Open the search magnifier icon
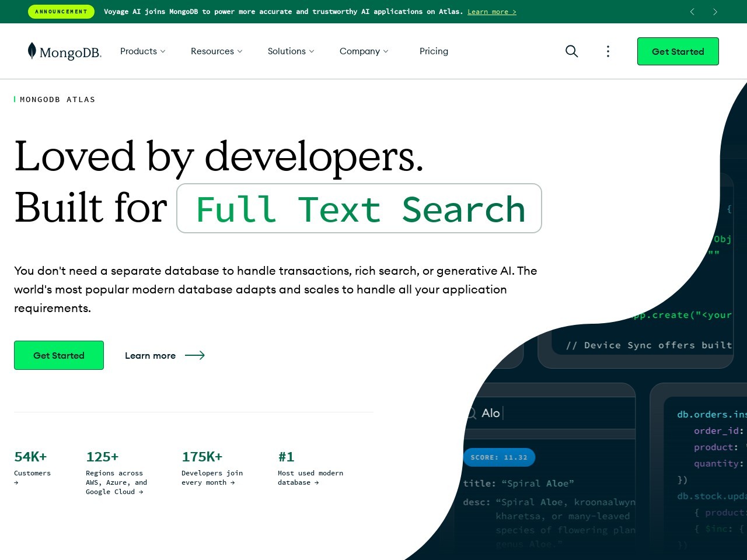 point(572,51)
